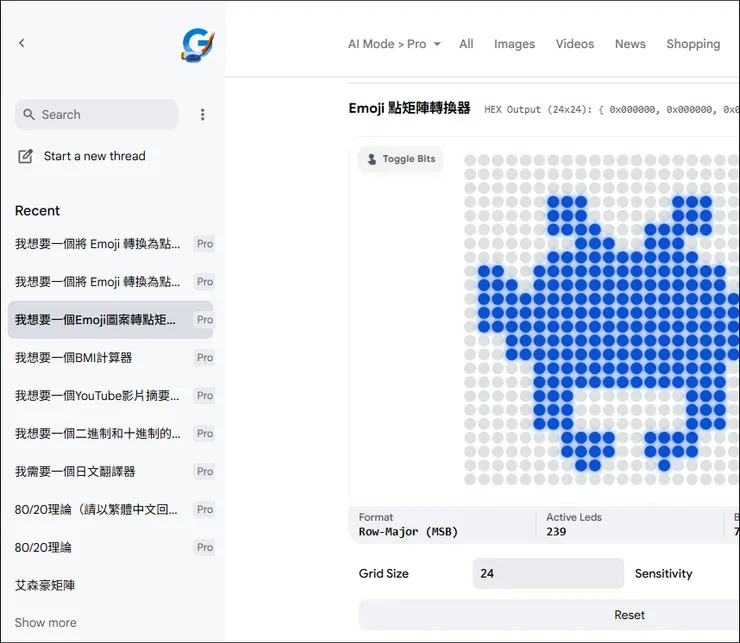Open the 我需要一個日文翻譯器 thread
This screenshot has width=740, height=643.
point(111,471)
